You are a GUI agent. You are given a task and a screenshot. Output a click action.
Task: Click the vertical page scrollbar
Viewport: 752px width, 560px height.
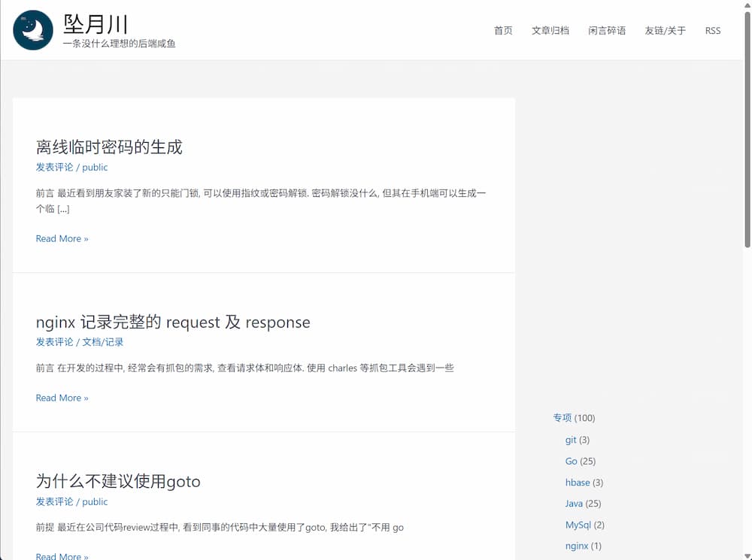pos(747,150)
